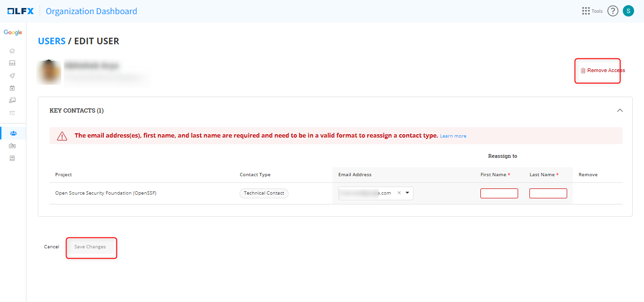This screenshot has height=302, width=644.
Task: Go to USERS breadcrumb link
Action: point(51,41)
